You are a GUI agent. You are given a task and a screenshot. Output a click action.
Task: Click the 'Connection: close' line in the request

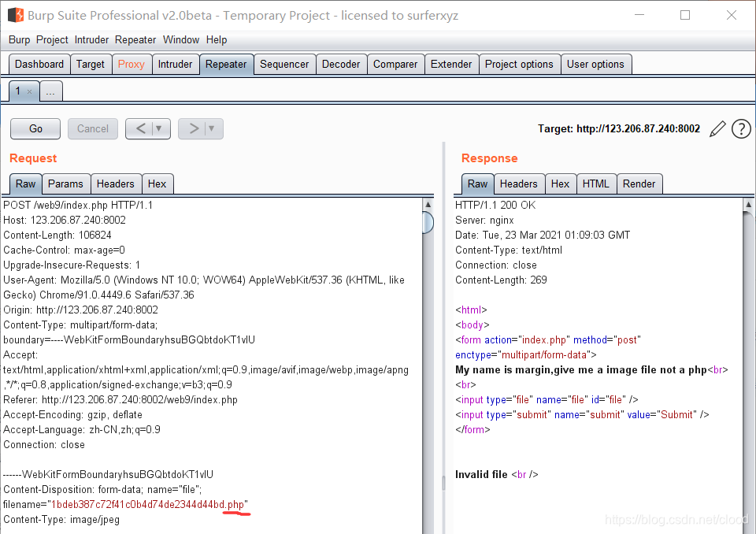click(44, 444)
